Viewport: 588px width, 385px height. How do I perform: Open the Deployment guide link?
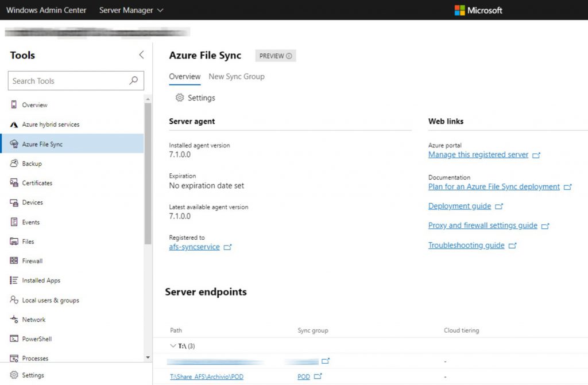pyautogui.click(x=459, y=206)
